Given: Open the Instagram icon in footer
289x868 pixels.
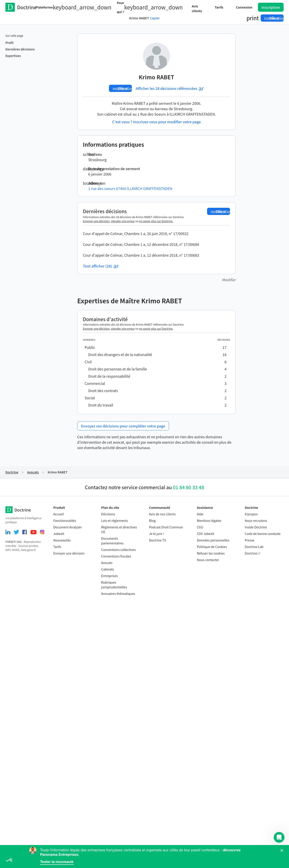Looking at the screenshot, I should pyautogui.click(x=42, y=532).
